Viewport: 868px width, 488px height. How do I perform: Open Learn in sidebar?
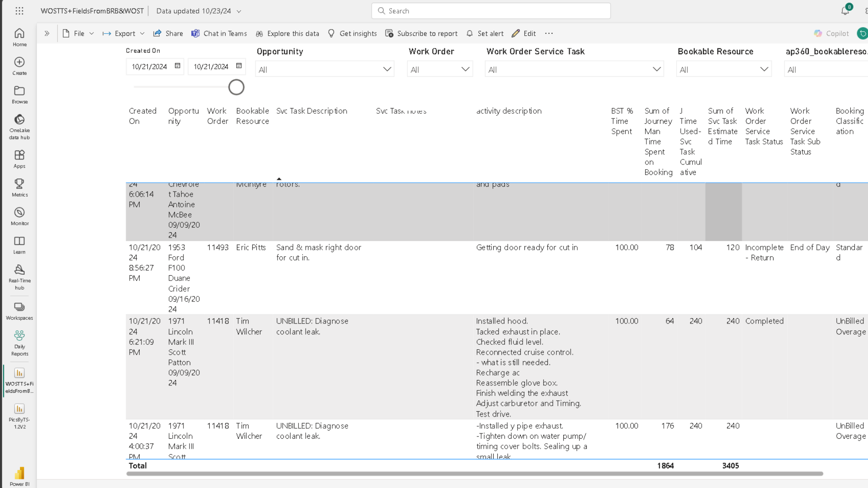click(x=19, y=245)
